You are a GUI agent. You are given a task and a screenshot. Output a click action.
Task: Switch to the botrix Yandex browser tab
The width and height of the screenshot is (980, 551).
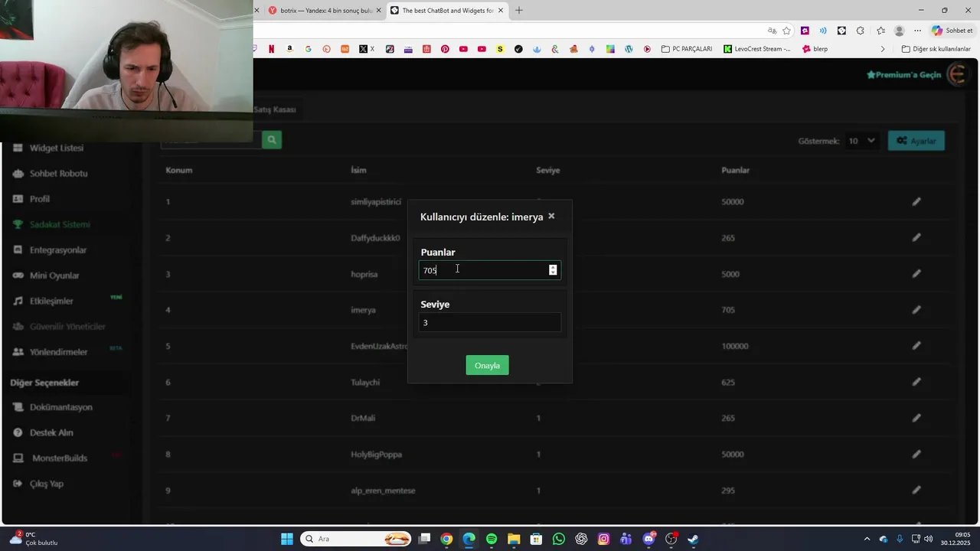click(325, 11)
